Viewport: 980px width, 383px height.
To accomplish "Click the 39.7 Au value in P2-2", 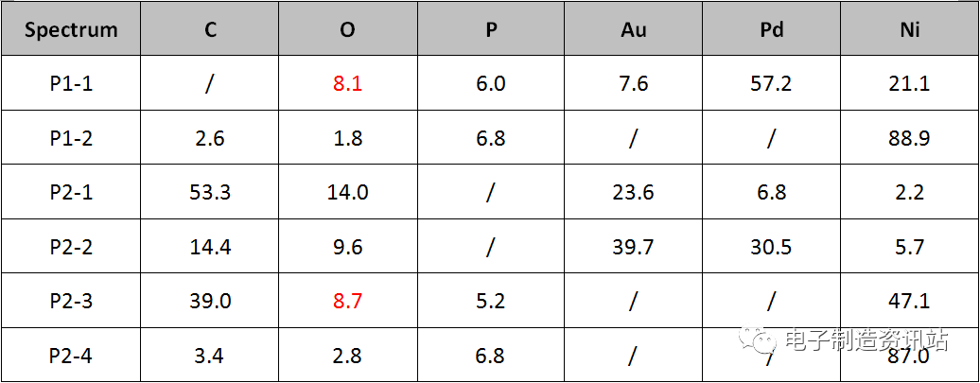I will 634,247.
